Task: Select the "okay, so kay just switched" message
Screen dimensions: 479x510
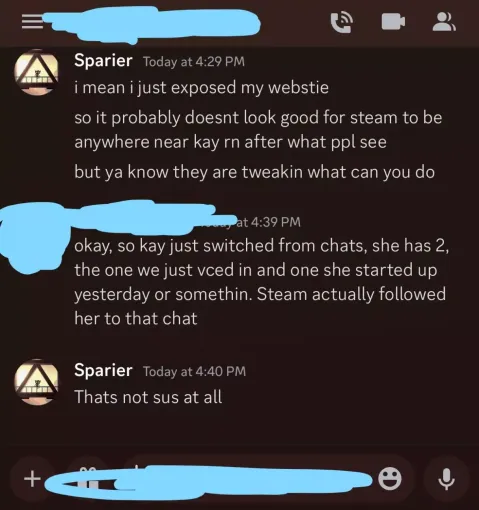Action: (x=261, y=282)
